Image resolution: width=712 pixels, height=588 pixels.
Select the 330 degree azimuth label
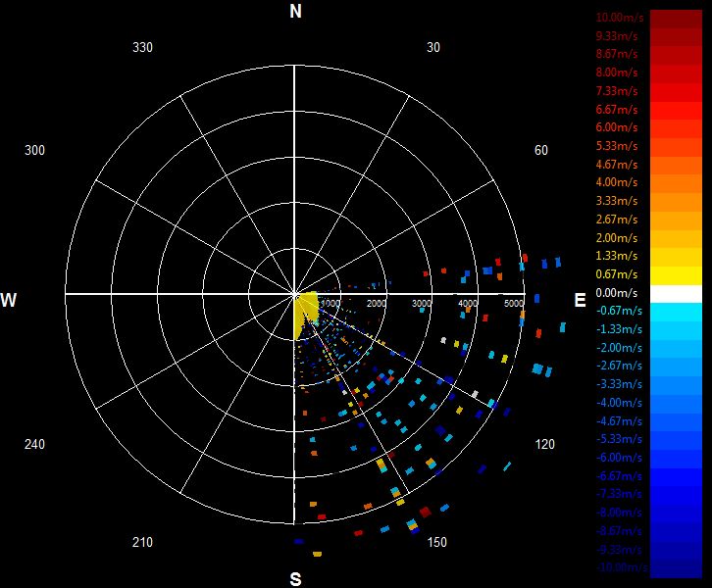tap(142, 48)
